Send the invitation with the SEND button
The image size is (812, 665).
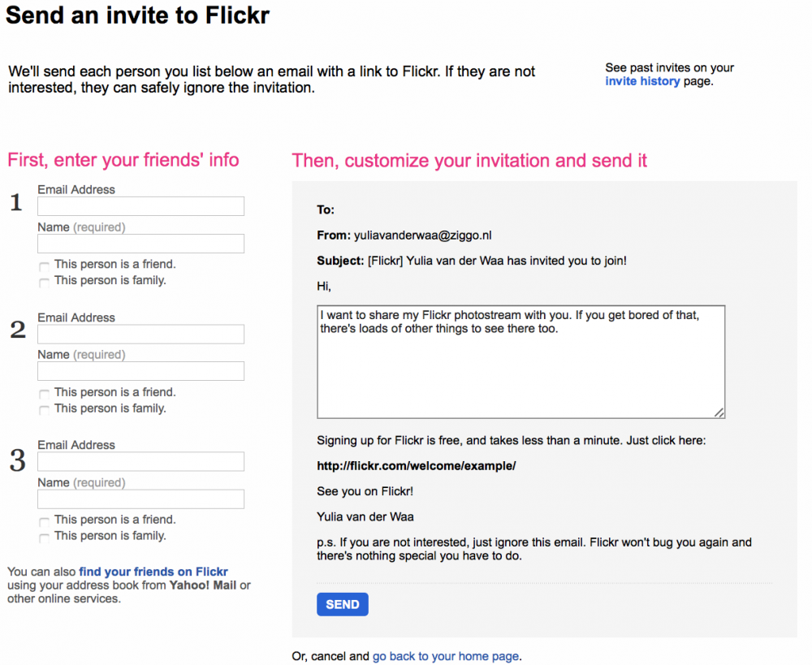point(343,604)
